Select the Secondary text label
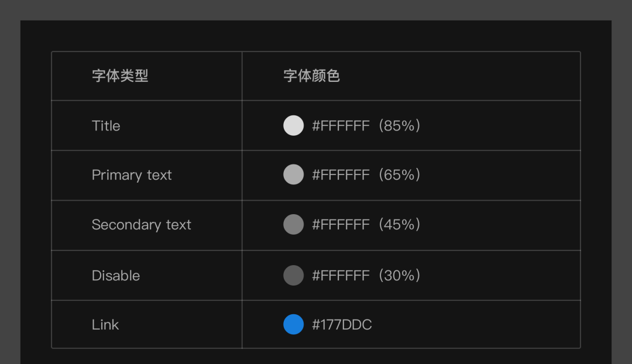This screenshot has width=632, height=364. [x=142, y=225]
